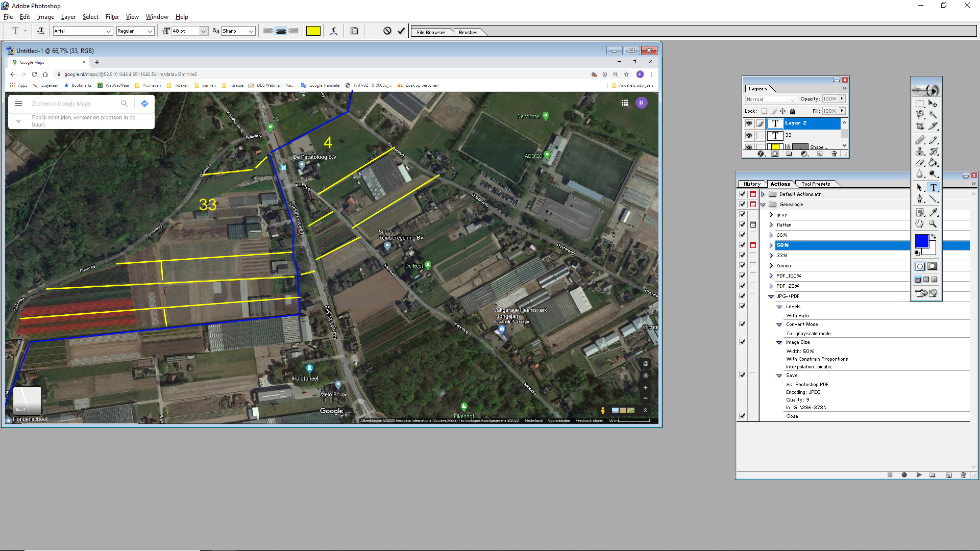
Task: Open the Layer menu
Action: (68, 17)
